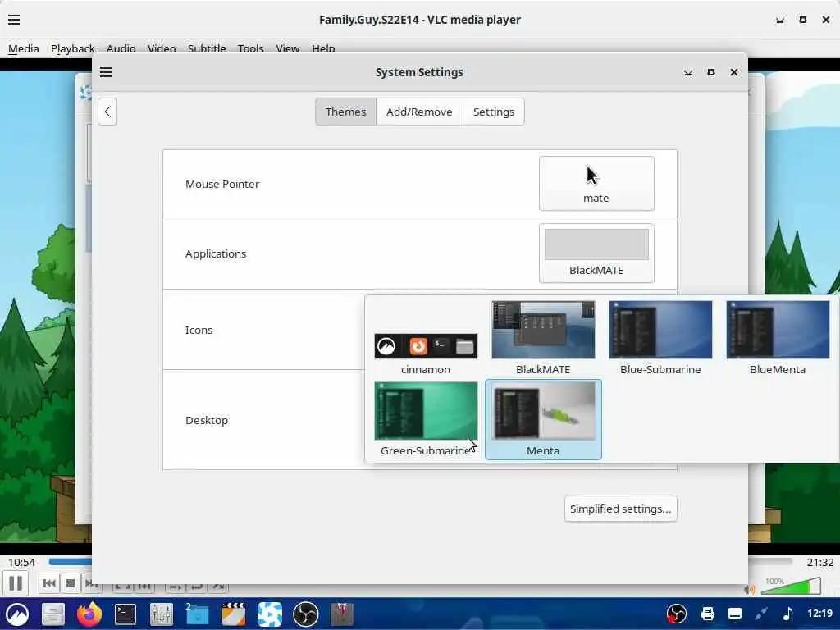Click the Icons row label
The image size is (840, 630).
199,330
